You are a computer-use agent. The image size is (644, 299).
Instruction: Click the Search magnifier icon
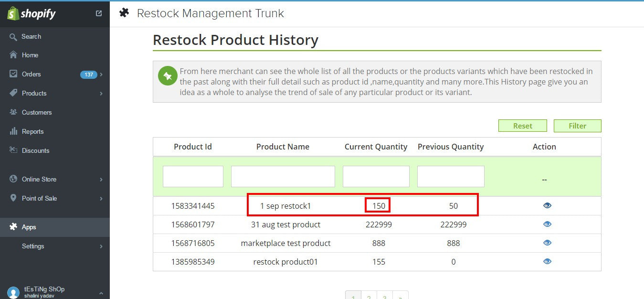[13, 37]
